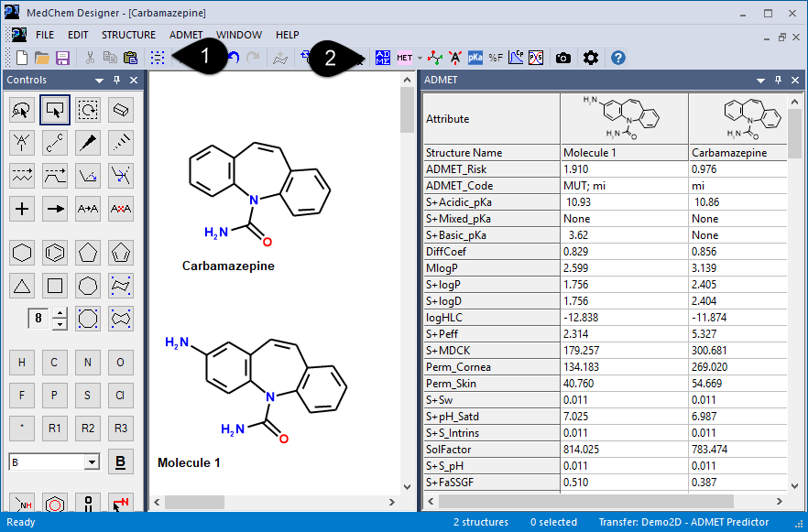Activate the rectangle selection arrow tool
This screenshot has width=808, height=532.
click(55, 110)
